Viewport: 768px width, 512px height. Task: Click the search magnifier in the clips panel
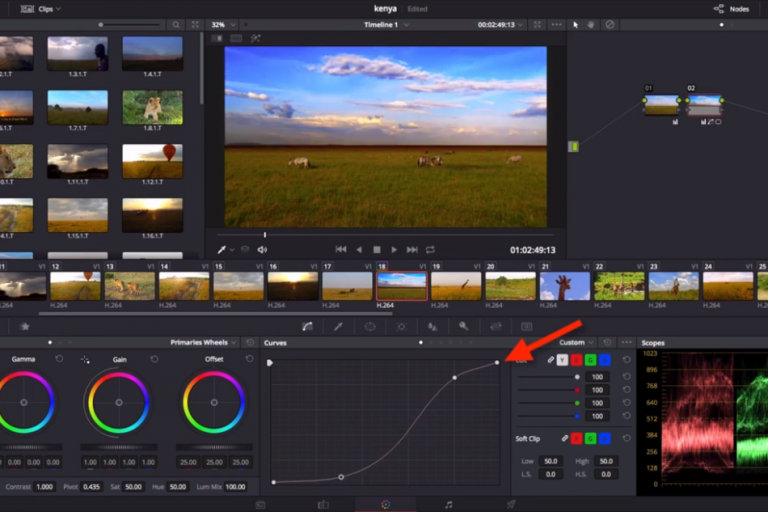click(176, 24)
